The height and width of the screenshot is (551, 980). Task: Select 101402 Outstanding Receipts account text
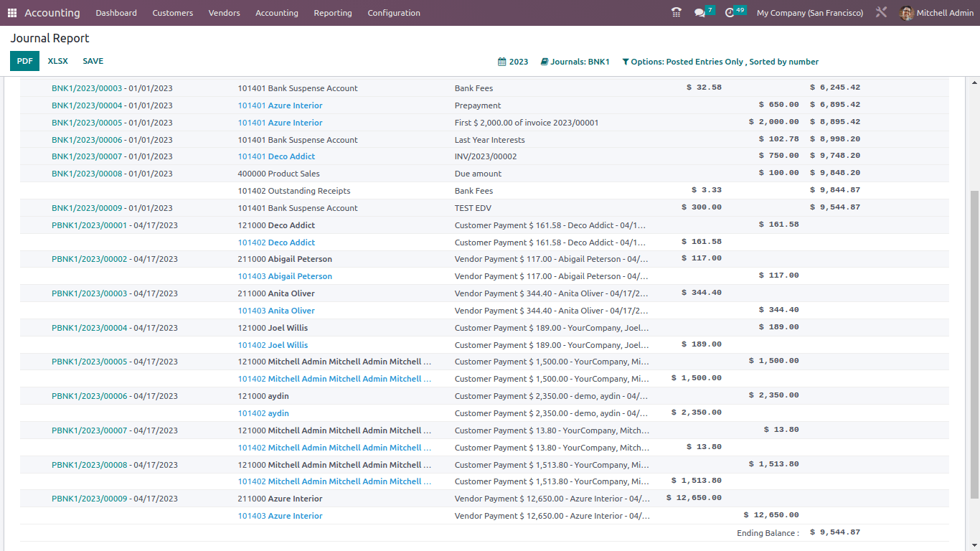tap(294, 191)
